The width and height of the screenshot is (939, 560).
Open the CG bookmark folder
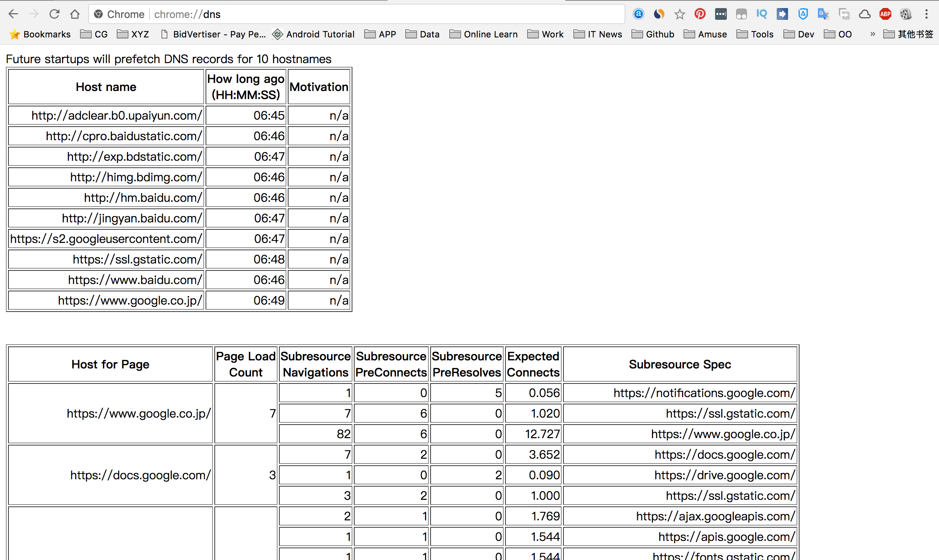click(x=94, y=34)
